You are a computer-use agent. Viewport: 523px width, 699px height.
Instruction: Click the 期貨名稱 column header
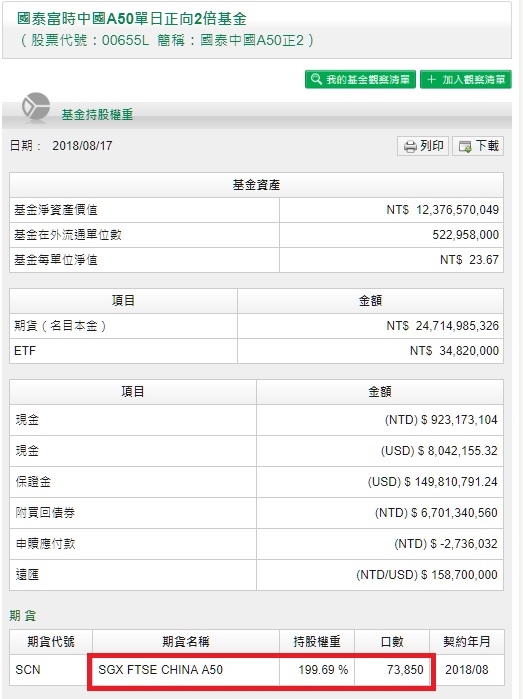[x=185, y=642]
